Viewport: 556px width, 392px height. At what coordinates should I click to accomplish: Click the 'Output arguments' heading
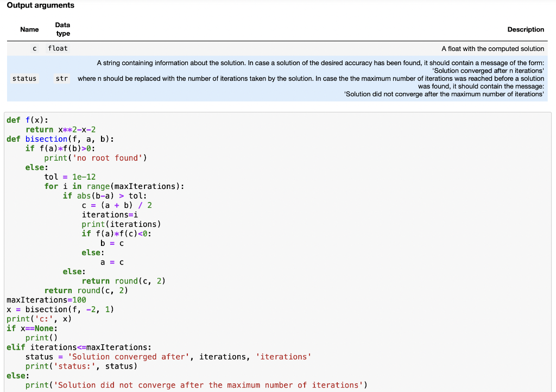click(40, 5)
